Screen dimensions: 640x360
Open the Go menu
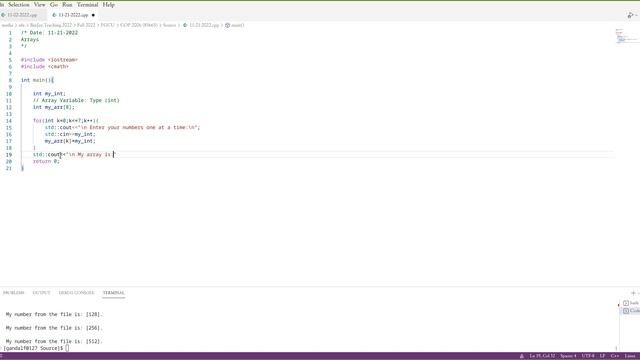[x=54, y=5]
